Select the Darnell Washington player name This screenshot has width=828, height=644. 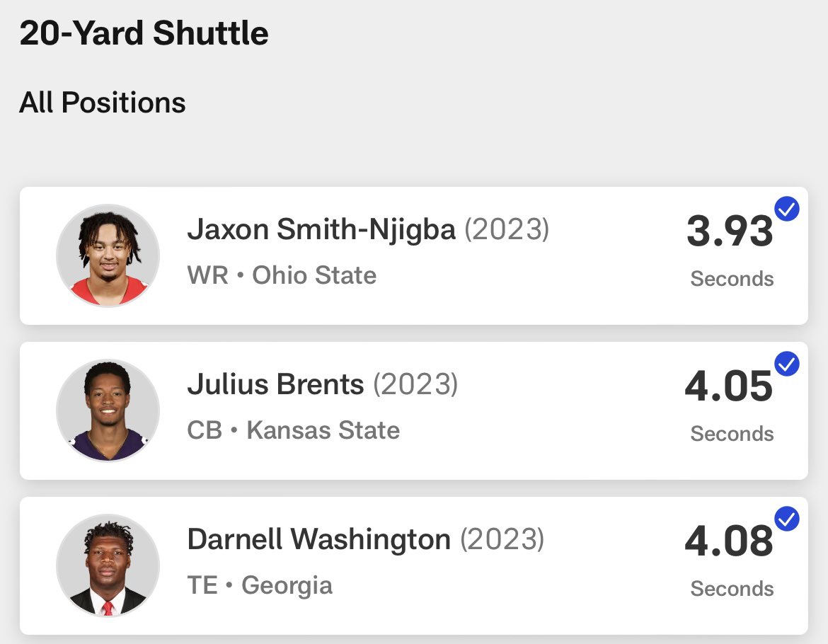[x=319, y=539]
